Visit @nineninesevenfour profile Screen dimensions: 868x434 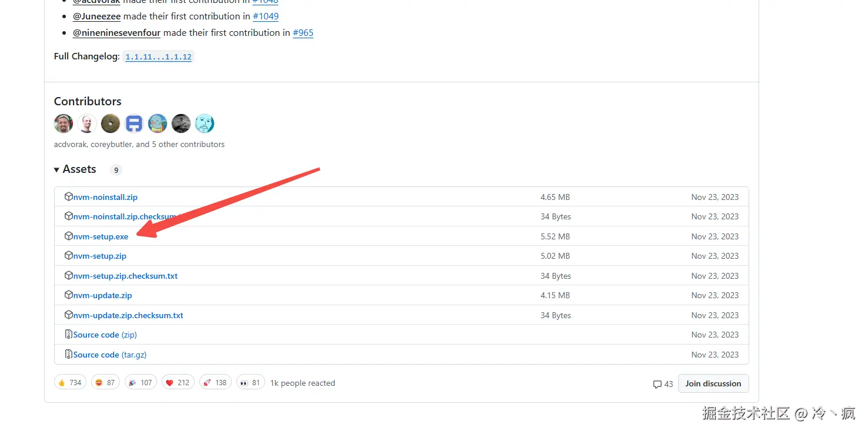click(116, 33)
